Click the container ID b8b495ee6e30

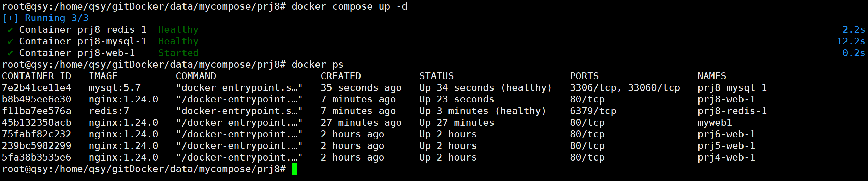point(36,99)
